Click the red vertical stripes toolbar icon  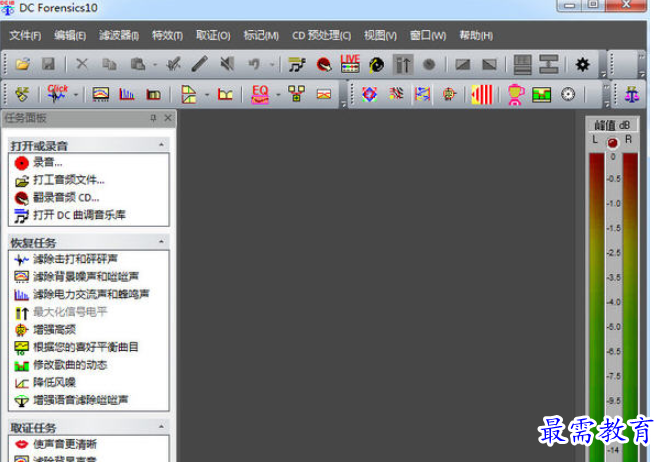482,94
